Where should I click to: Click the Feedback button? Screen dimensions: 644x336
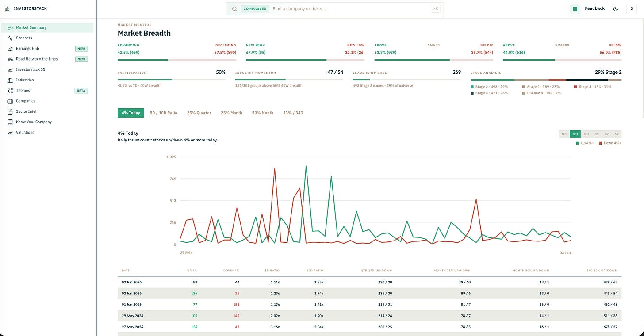[x=594, y=8]
